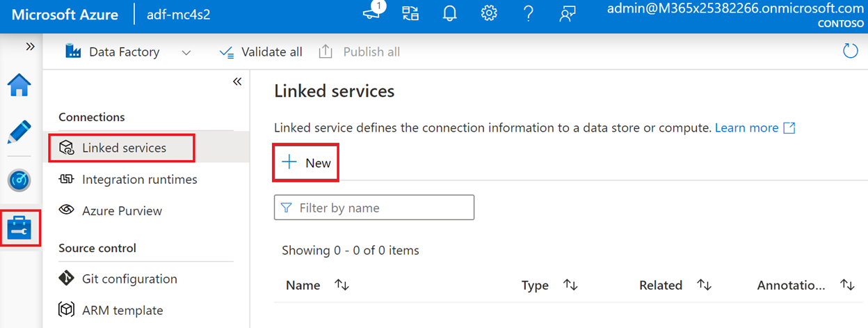
Task: Collapse the Manage side panel
Action: [237, 81]
